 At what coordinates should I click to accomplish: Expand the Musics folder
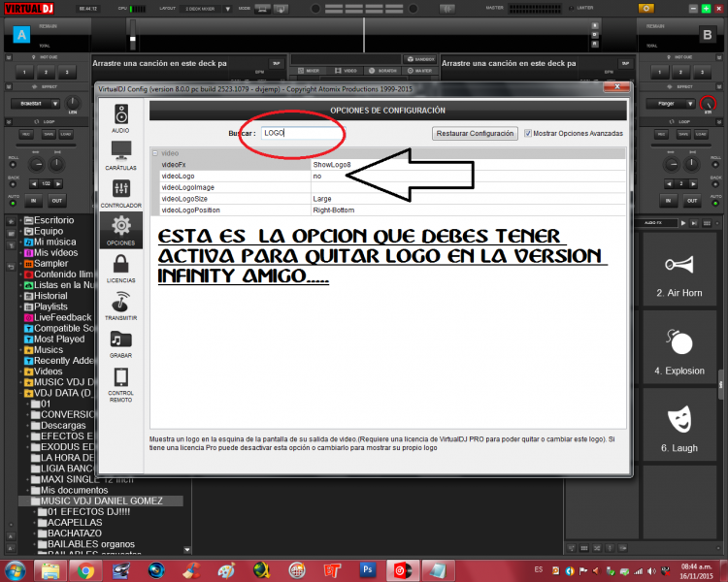click(21, 350)
